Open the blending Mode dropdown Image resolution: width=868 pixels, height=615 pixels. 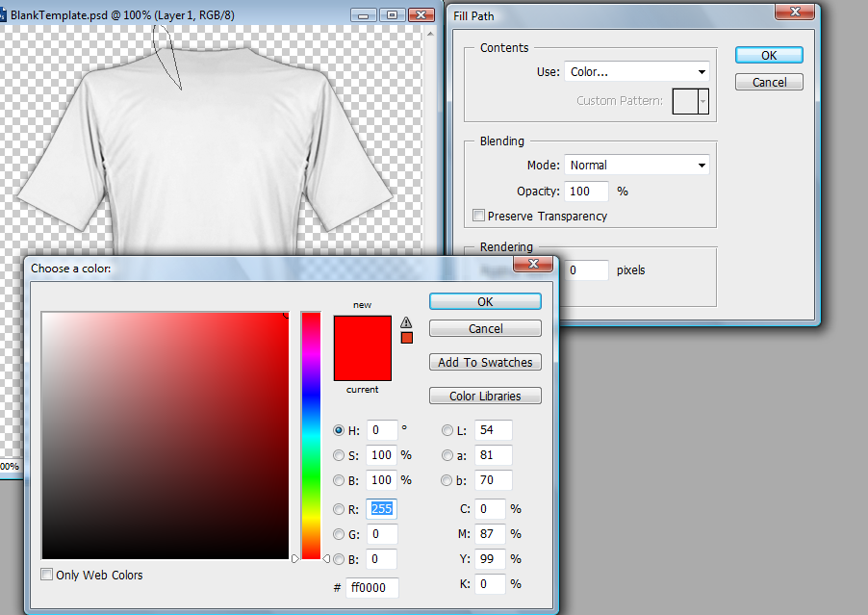[637, 165]
